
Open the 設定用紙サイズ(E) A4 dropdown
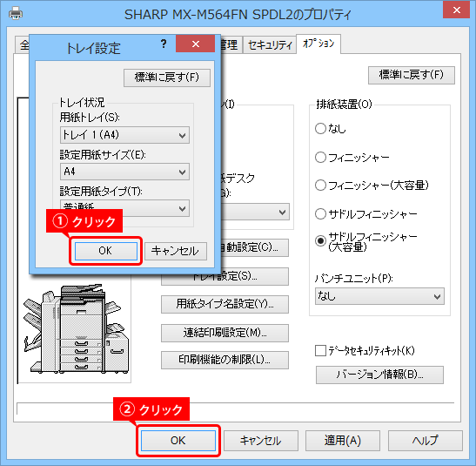124,172
